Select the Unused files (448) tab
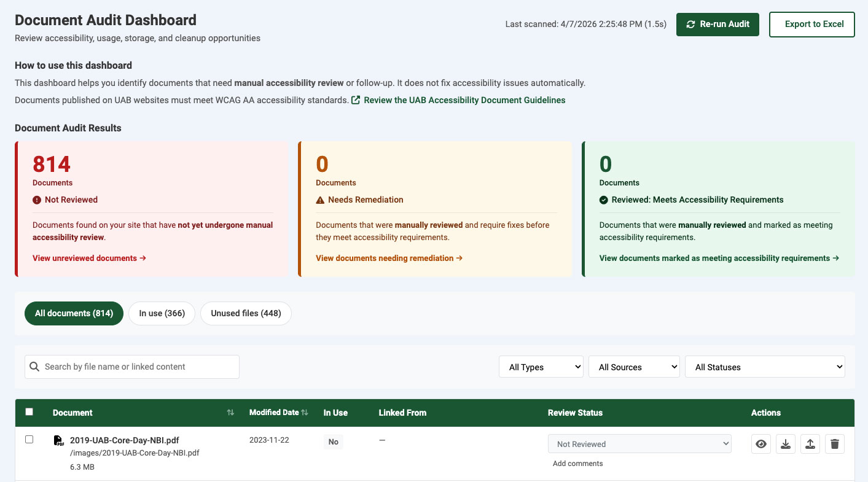The image size is (868, 482). 246,313
